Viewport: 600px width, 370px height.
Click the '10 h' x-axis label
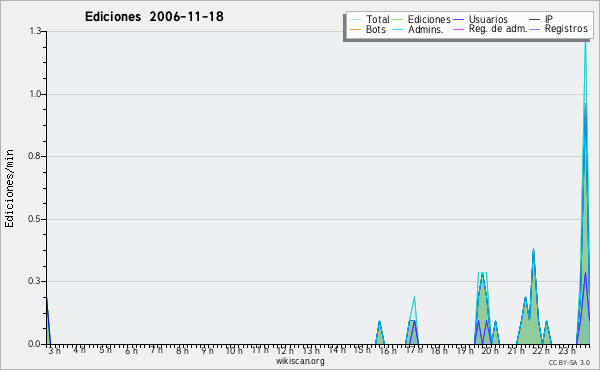[234, 351]
